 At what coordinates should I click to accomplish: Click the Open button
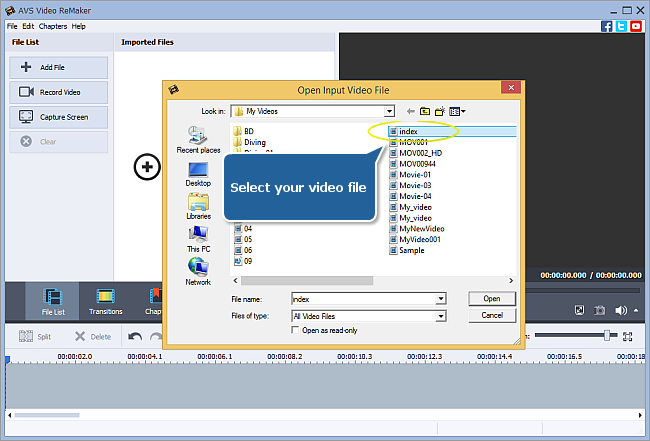click(492, 298)
